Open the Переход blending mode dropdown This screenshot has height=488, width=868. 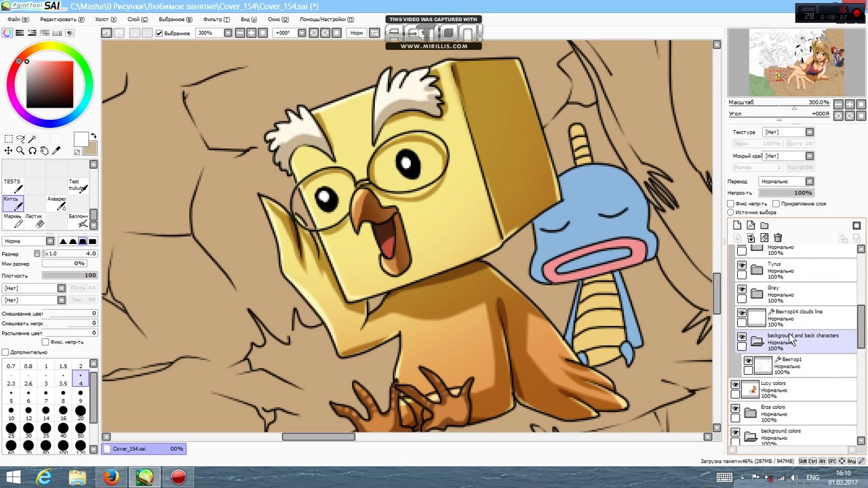click(x=810, y=181)
